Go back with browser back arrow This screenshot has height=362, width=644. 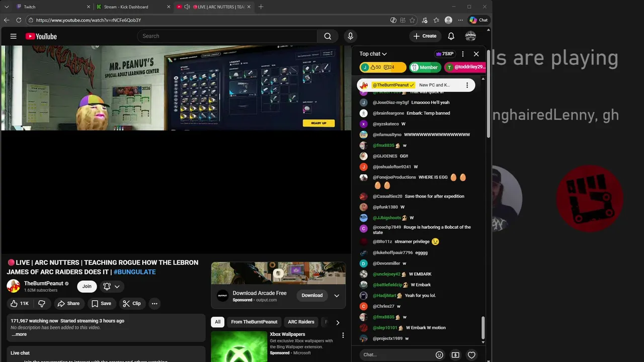point(7,20)
